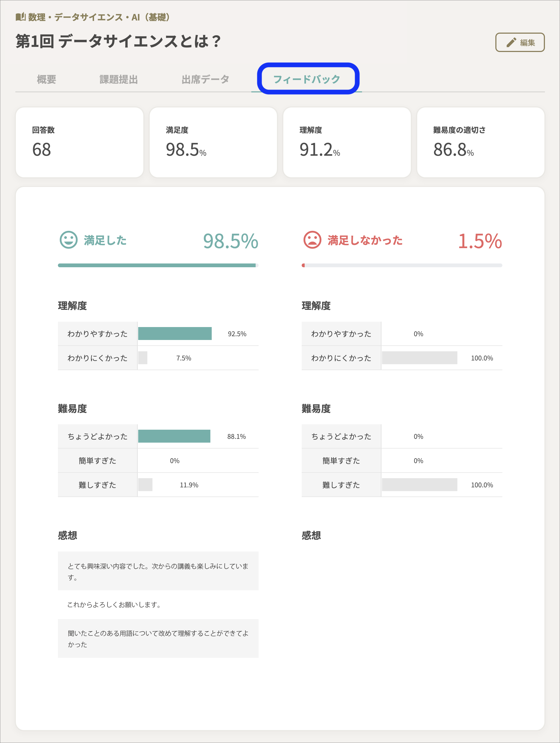The width and height of the screenshot is (560, 743).
Task: Click the 88.1% ちょうどよかった value
Action: tap(236, 436)
